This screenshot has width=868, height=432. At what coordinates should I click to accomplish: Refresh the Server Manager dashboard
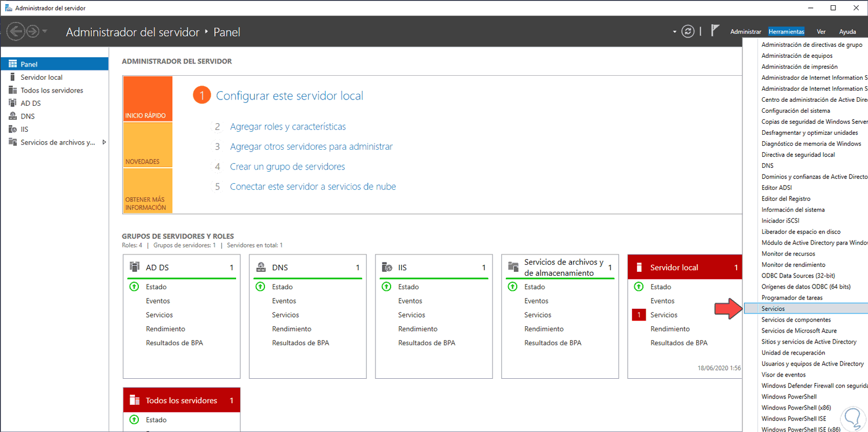click(x=688, y=32)
